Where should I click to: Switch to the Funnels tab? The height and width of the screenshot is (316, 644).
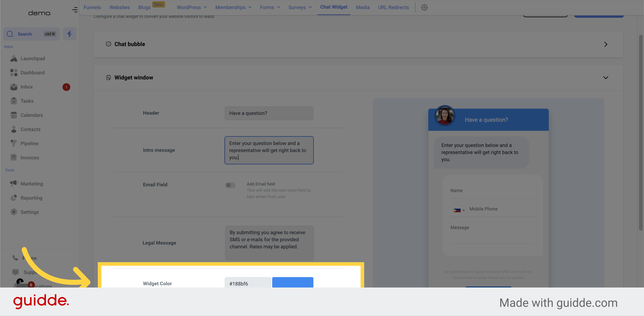(92, 7)
